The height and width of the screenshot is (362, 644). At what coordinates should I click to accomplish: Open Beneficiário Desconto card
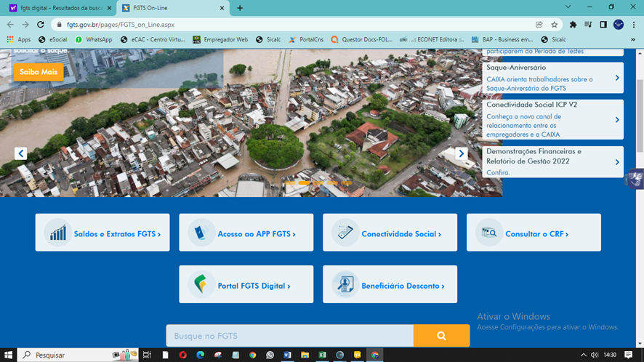click(x=390, y=285)
